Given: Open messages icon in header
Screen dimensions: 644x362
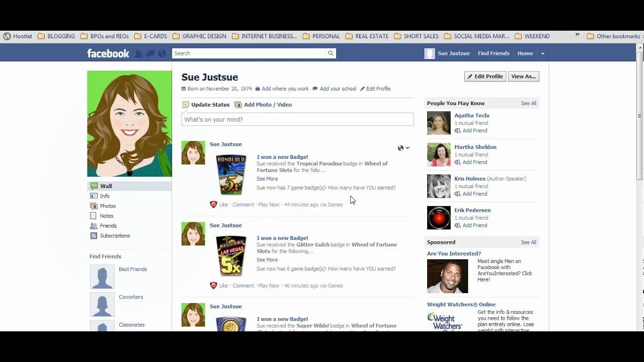Looking at the screenshot, I should 150,53.
